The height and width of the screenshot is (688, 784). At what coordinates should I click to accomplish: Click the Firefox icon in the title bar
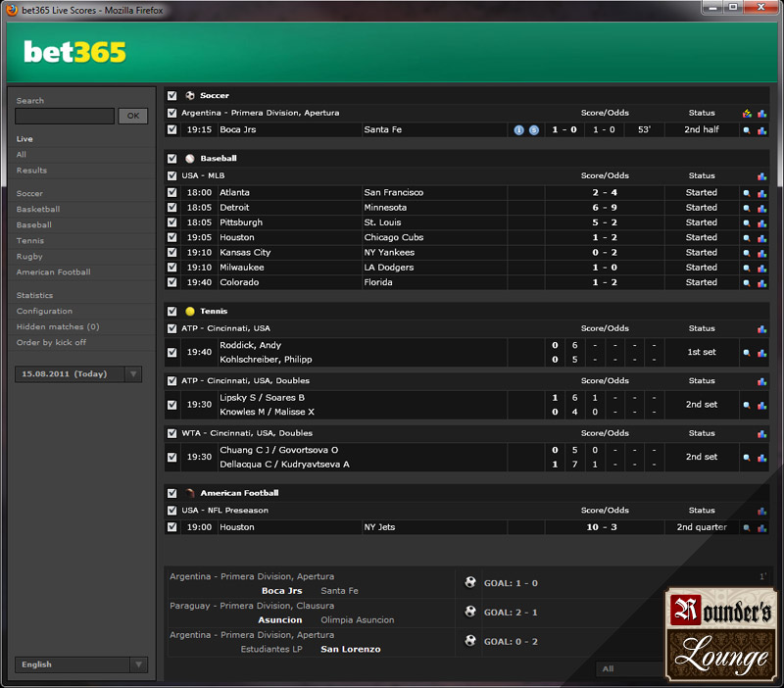(12, 10)
